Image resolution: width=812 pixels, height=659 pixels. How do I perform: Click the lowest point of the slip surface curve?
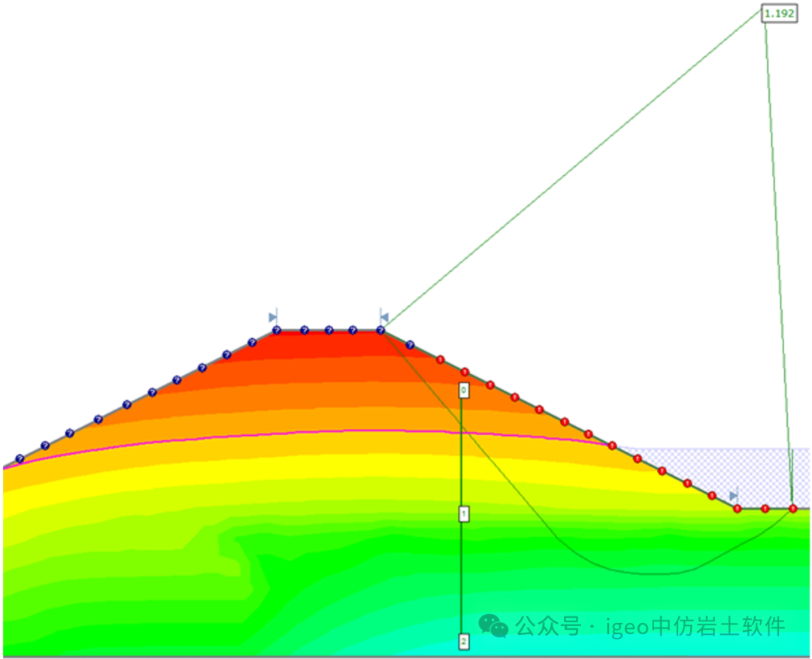click(x=654, y=574)
